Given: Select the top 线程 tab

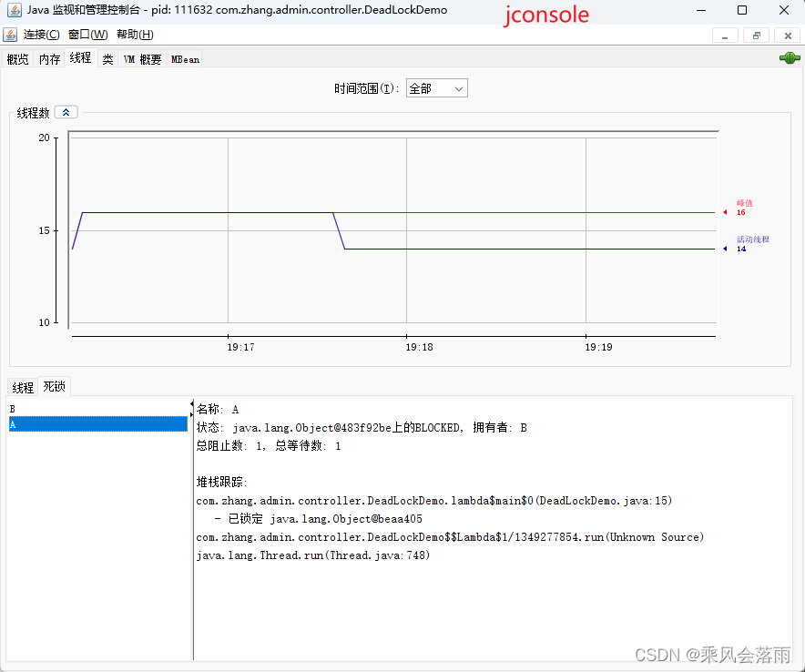Looking at the screenshot, I should (x=81, y=58).
